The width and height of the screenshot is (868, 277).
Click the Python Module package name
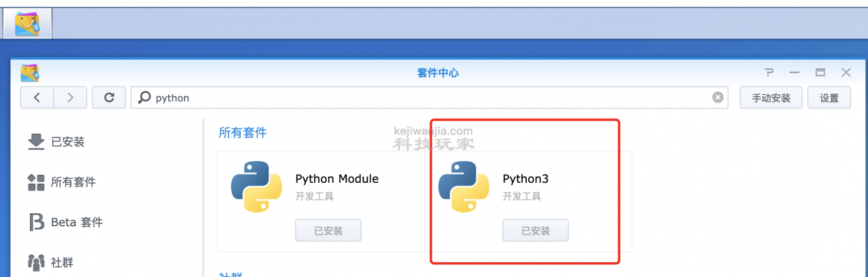click(337, 179)
